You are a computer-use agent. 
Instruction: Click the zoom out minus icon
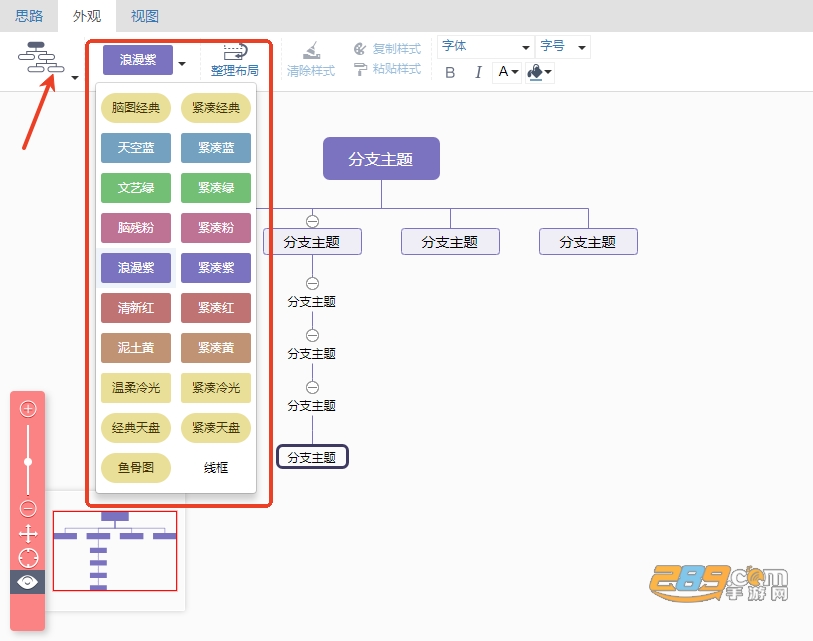pos(28,508)
